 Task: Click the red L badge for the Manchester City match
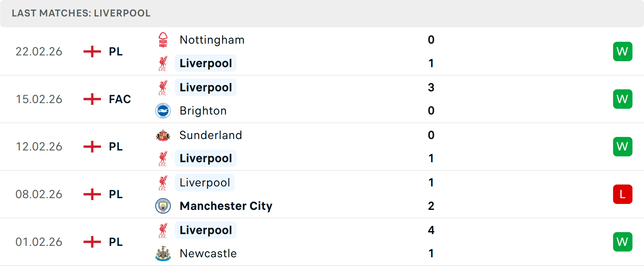pos(623,194)
